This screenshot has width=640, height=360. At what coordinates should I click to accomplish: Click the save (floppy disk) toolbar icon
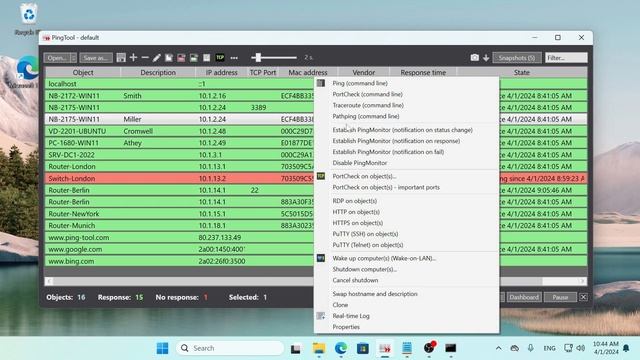point(121,58)
